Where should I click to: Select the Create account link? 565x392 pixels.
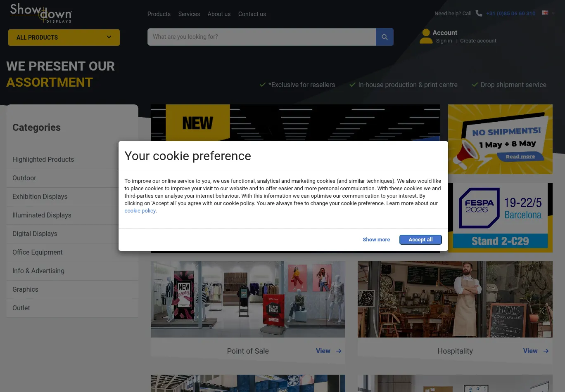[x=478, y=41]
